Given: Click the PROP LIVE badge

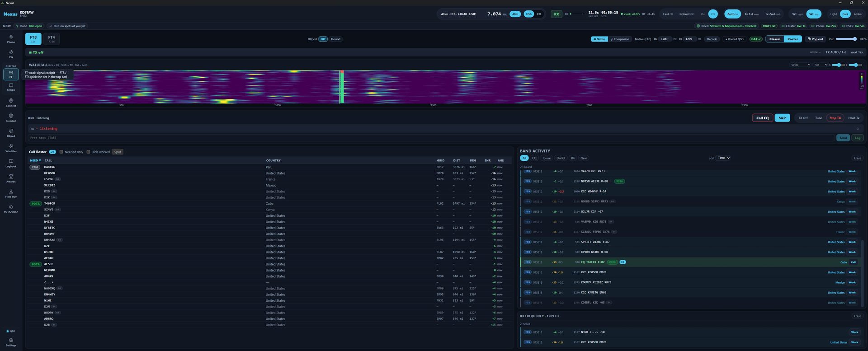Looking at the screenshot, I should 769,26.
